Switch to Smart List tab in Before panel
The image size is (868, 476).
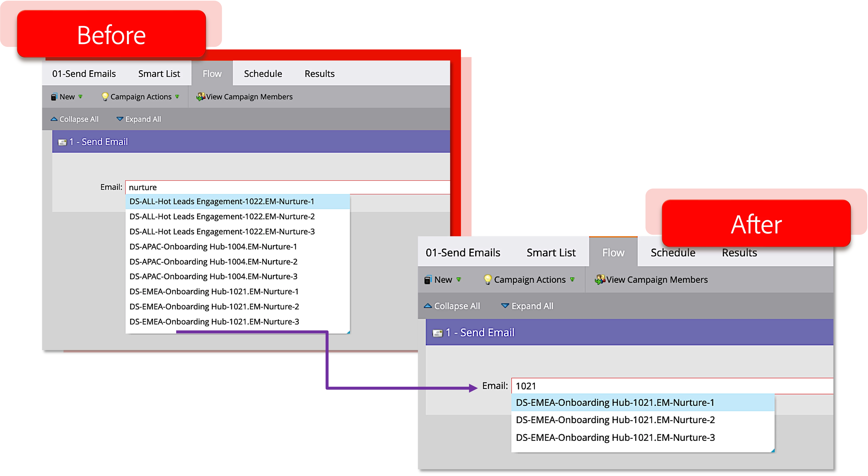click(x=159, y=74)
